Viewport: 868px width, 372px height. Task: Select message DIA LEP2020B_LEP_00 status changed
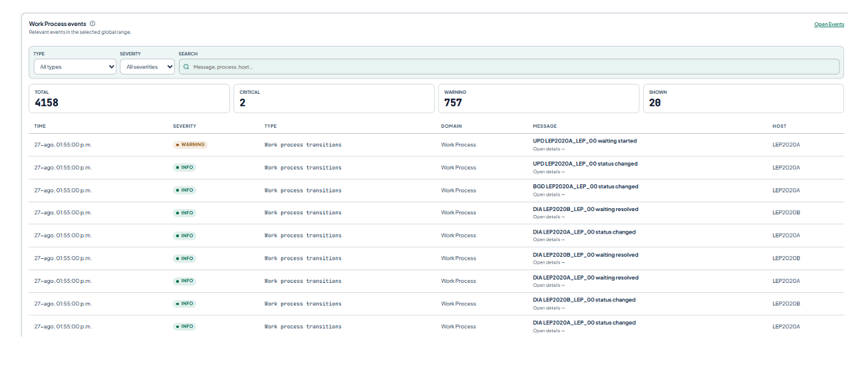coord(584,300)
